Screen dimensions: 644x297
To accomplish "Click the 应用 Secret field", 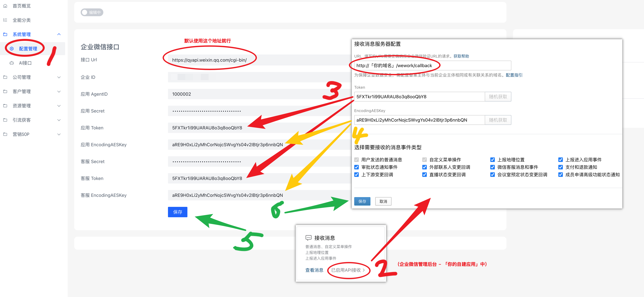I will [260, 111].
